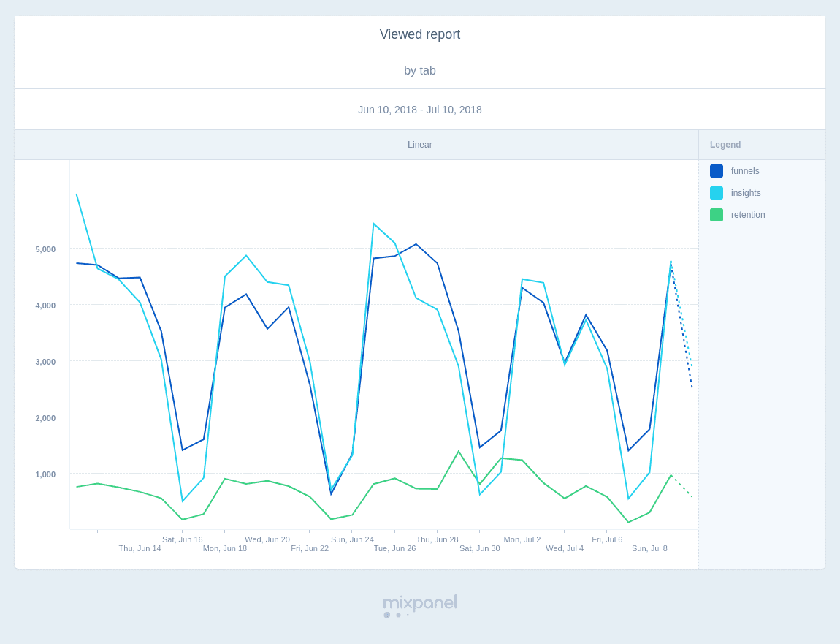Click the 'by tab' breakdown subtitle
Viewport: 840px width, 644px height.
coord(420,71)
